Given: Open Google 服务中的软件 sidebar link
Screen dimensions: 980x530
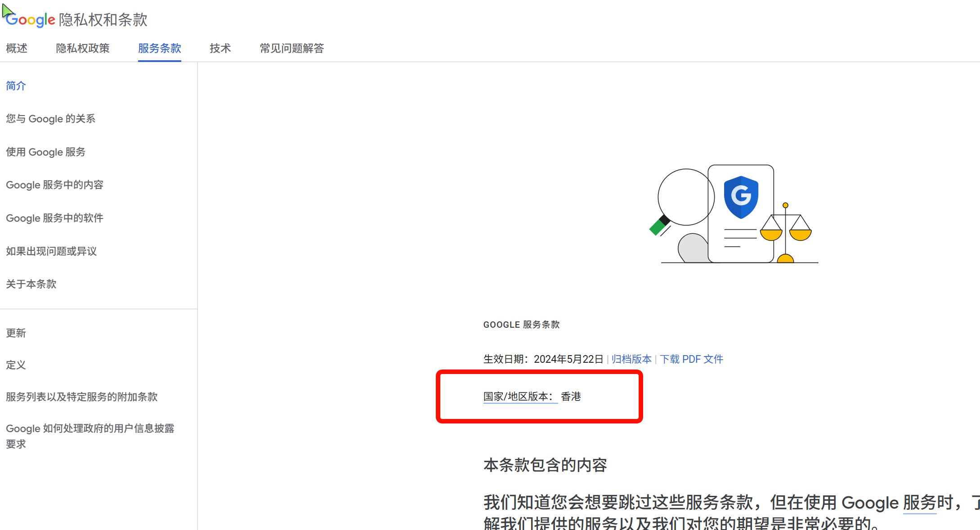Looking at the screenshot, I should tap(54, 218).
